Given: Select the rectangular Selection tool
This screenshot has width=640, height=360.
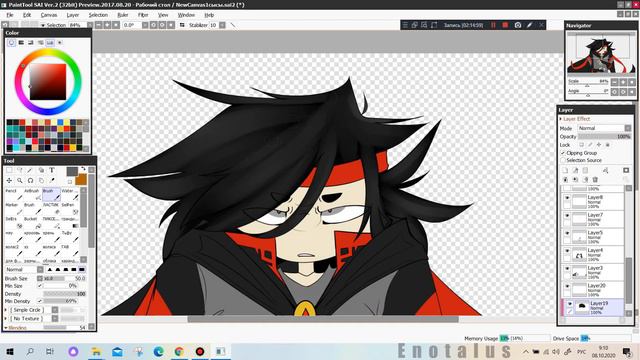Looking at the screenshot, I should click(9, 170).
